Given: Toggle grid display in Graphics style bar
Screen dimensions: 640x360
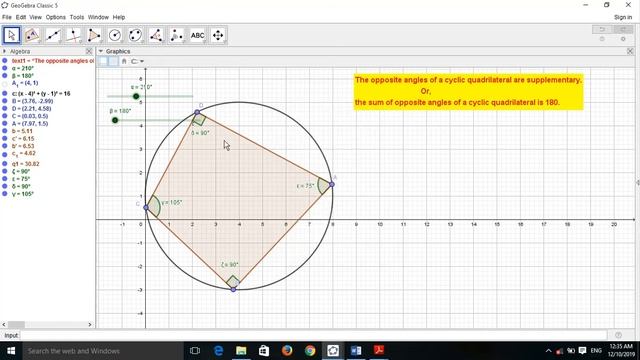Looking at the screenshot, I should tap(113, 62).
